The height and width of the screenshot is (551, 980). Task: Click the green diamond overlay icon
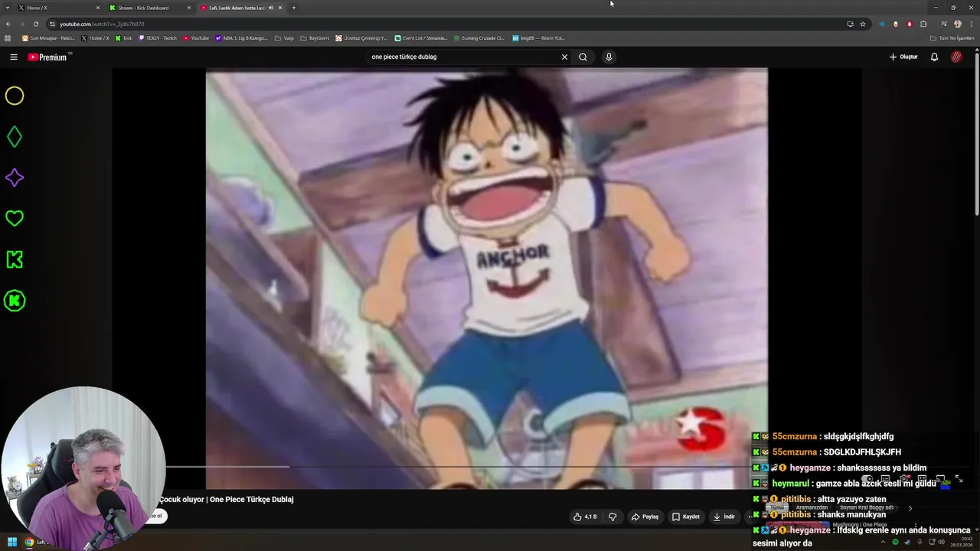[x=15, y=137]
